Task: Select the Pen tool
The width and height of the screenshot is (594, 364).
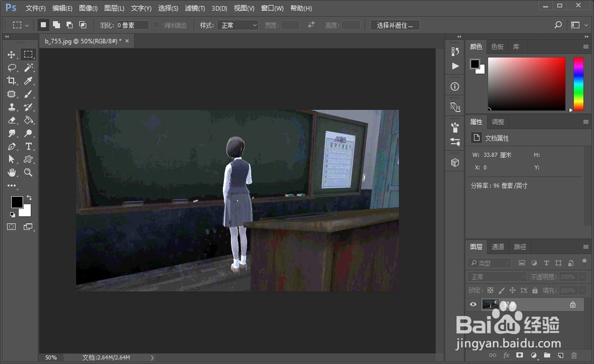Action: pyautogui.click(x=11, y=147)
